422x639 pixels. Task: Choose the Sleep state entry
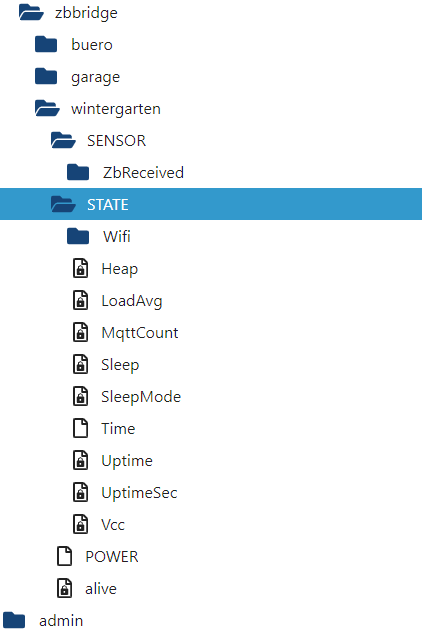[x=120, y=365]
